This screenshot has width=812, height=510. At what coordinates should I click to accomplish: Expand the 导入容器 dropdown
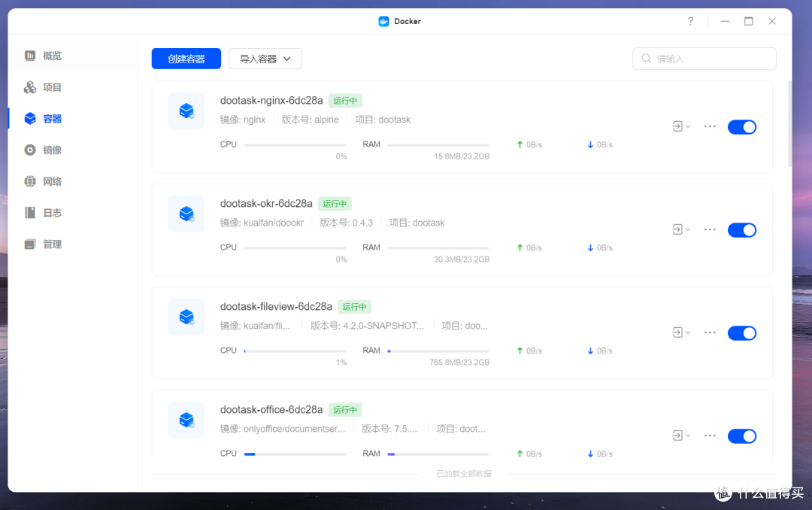click(x=265, y=58)
